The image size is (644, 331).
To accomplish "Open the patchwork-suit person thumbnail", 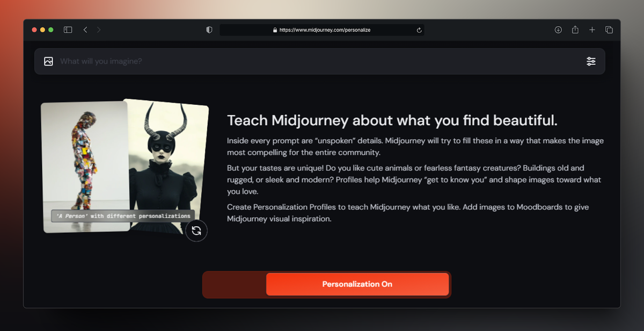I will (x=85, y=167).
